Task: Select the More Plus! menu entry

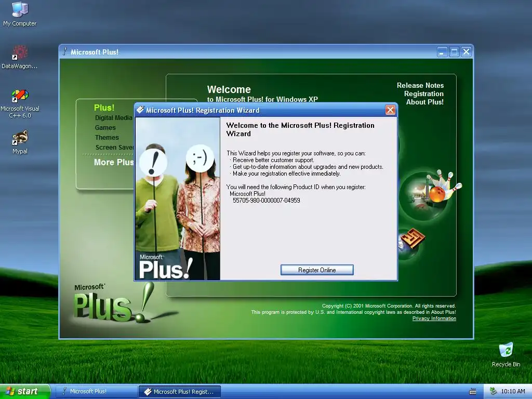Action: point(114,162)
